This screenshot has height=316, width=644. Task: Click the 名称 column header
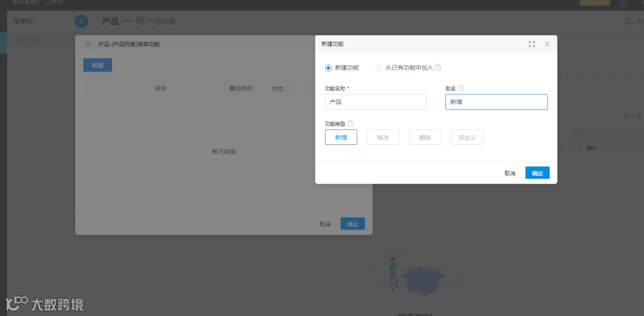[160, 88]
